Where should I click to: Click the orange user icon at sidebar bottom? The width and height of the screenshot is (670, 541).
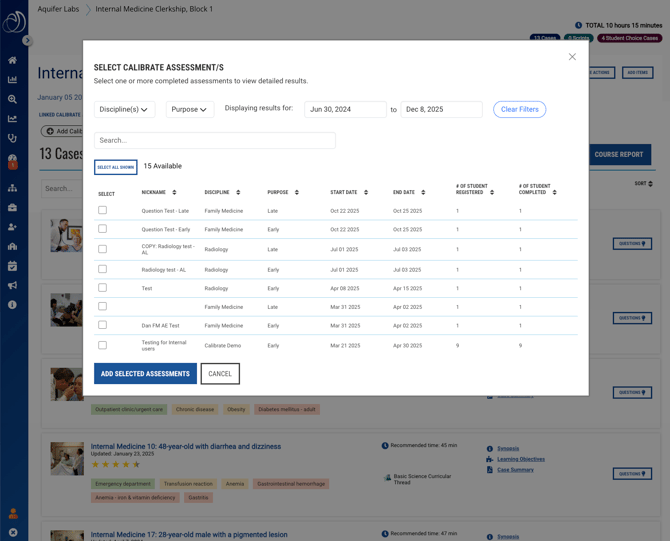pyautogui.click(x=13, y=514)
